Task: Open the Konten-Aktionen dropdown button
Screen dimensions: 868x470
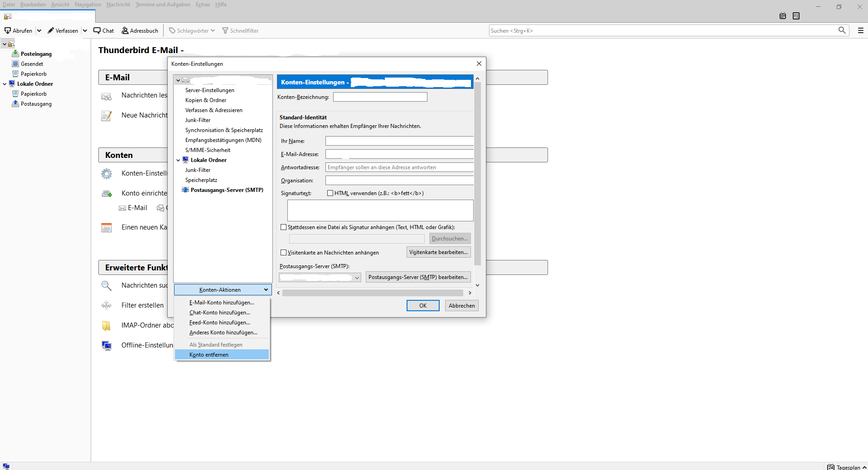Action: pos(223,290)
